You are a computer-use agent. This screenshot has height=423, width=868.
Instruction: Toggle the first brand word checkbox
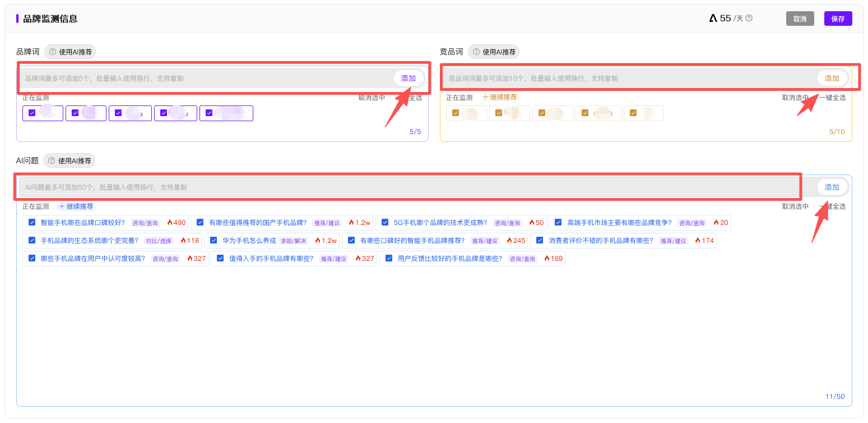coord(32,113)
